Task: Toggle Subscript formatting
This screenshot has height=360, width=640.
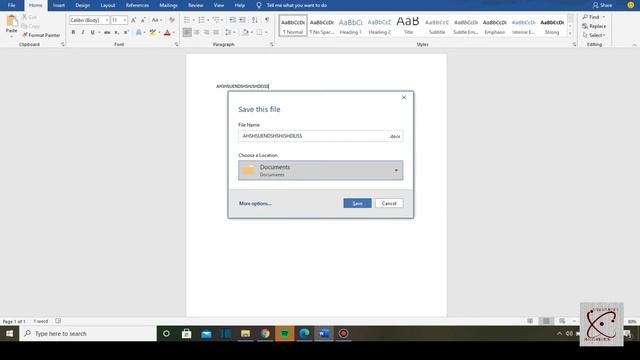Action: (117, 32)
